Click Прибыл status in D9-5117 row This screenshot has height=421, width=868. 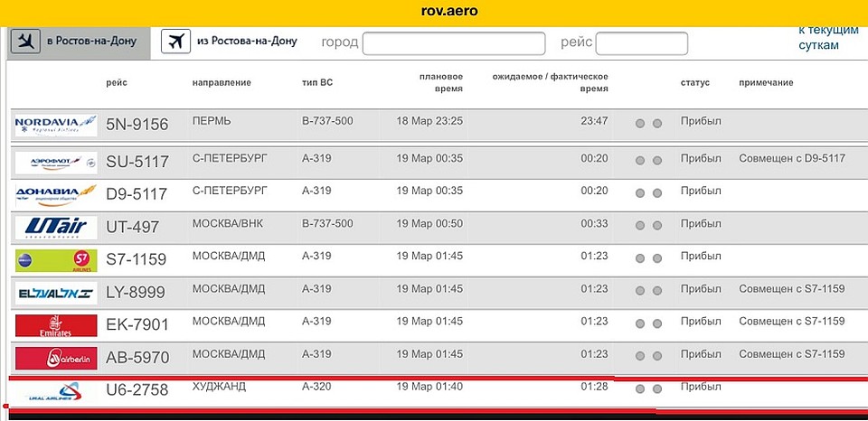pyautogui.click(x=701, y=191)
